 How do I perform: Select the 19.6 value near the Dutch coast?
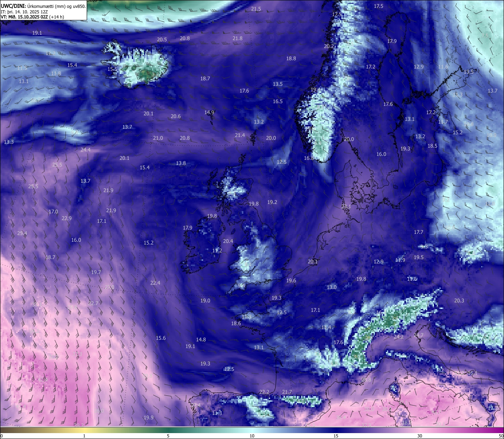[291, 280]
